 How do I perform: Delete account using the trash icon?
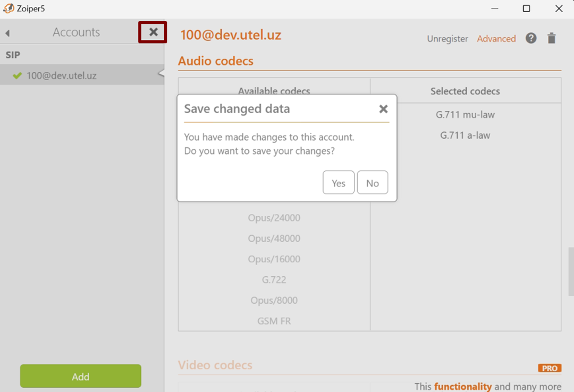coord(552,38)
